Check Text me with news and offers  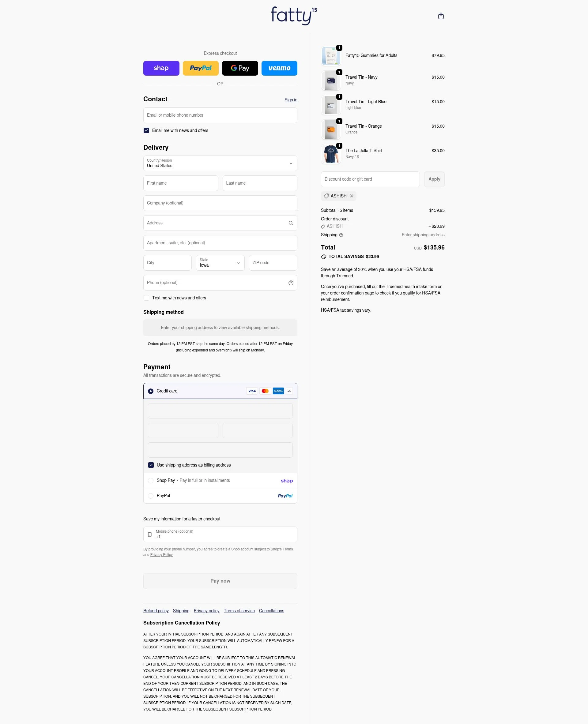coord(146,298)
